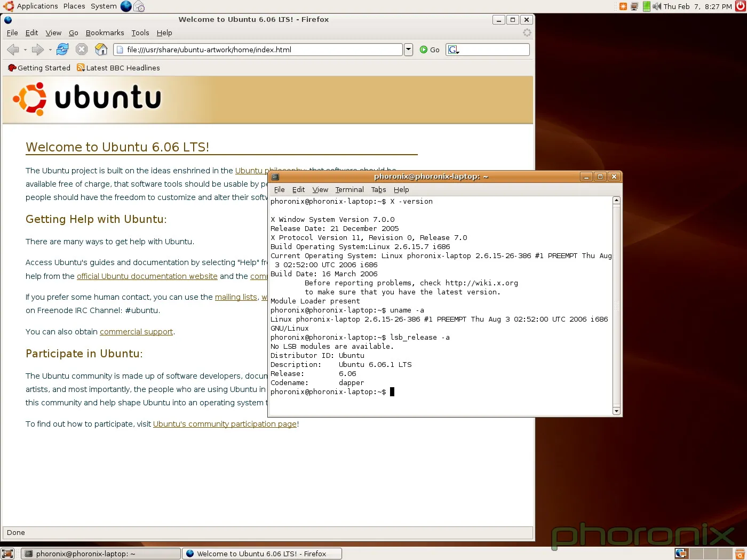Click the green battery status icon
Viewport: 747px width, 560px height.
[646, 6]
